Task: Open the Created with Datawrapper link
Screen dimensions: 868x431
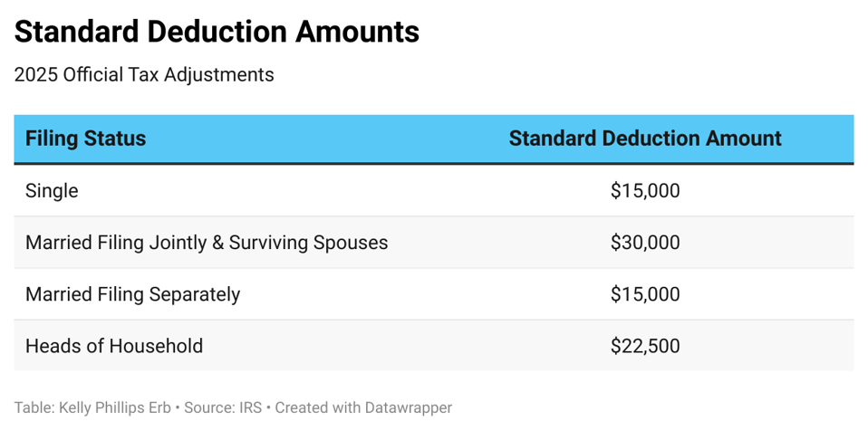Action: click(x=363, y=407)
